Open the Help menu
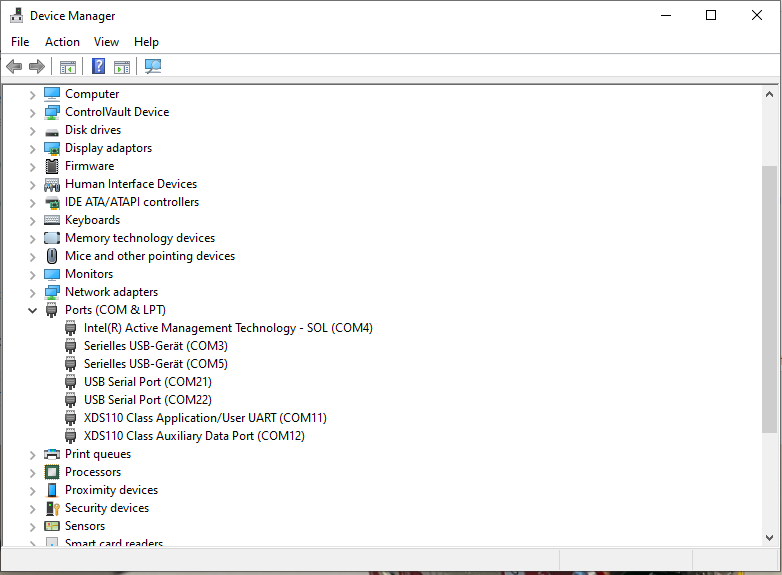This screenshot has width=782, height=575. (x=146, y=42)
